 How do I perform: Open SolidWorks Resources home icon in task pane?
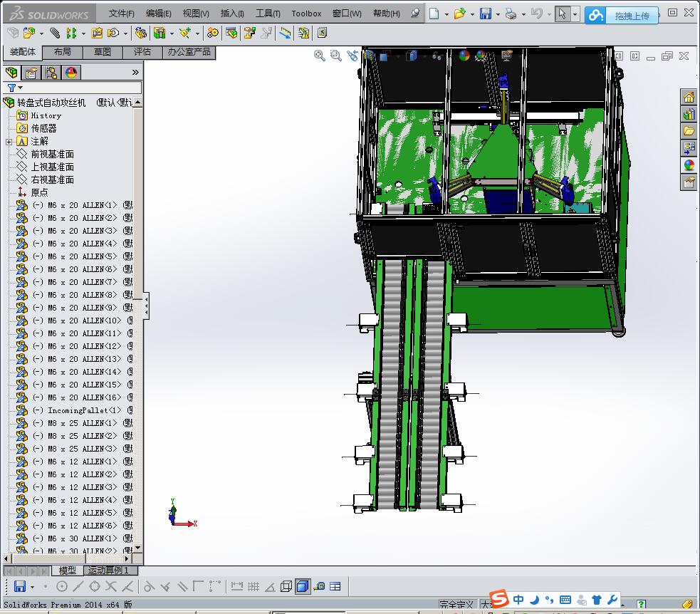coord(689,97)
